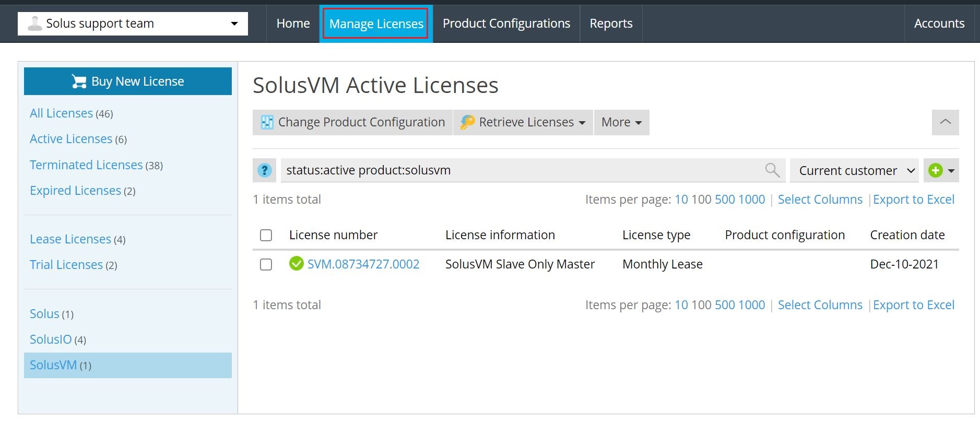980x421 pixels.
Task: Click the search magnifier icon
Action: tap(772, 170)
